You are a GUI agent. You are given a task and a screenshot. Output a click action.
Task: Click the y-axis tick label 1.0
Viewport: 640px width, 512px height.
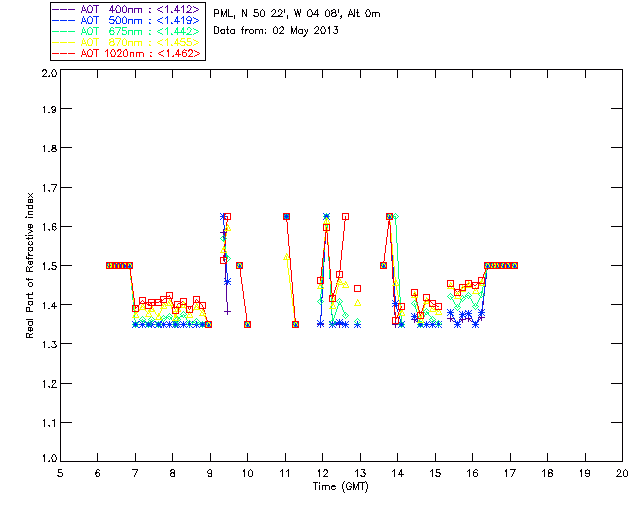coord(49,458)
